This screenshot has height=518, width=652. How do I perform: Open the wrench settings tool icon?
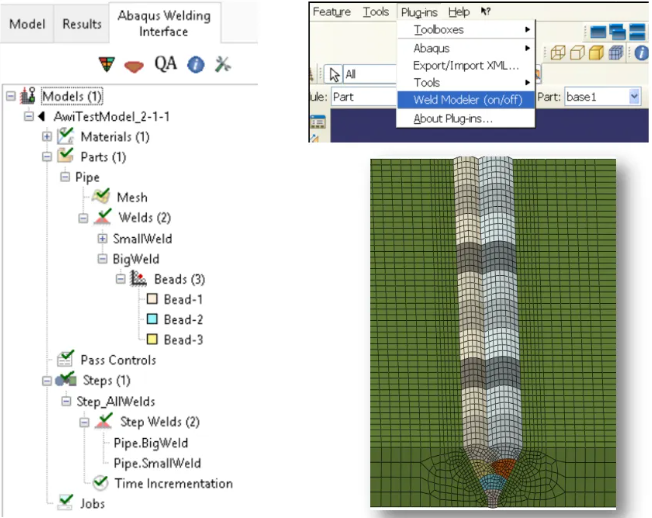click(x=222, y=64)
